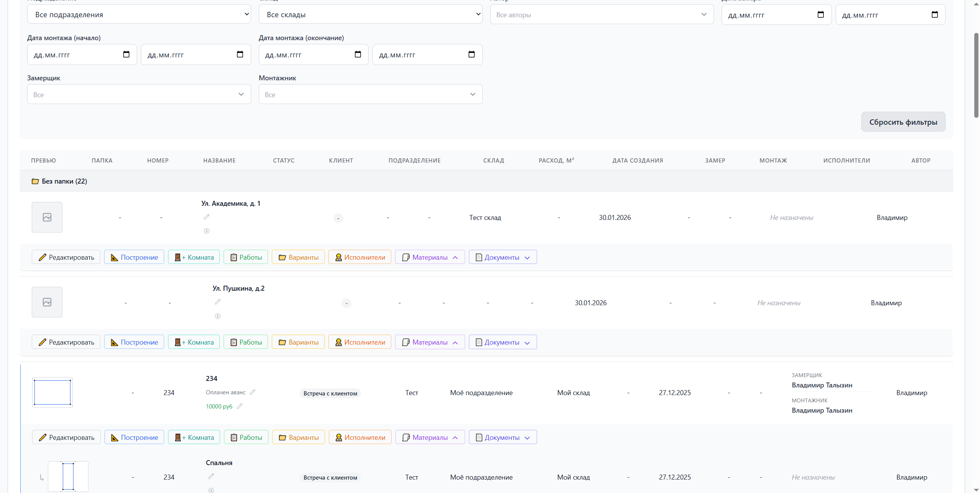The height and width of the screenshot is (493, 980).
Task: Click pencil icon under Ул. Академика title
Action: [206, 217]
